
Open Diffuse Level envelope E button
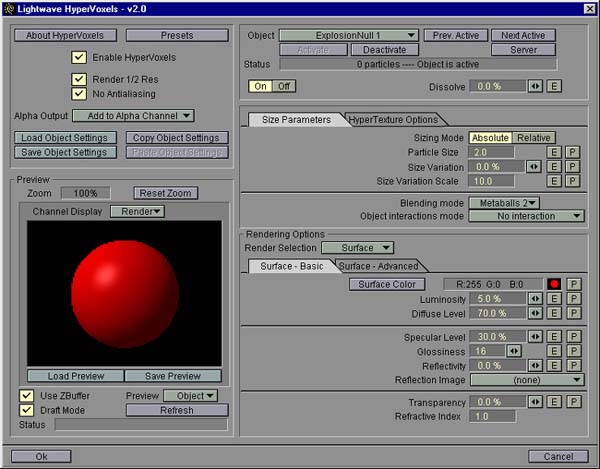[554, 313]
